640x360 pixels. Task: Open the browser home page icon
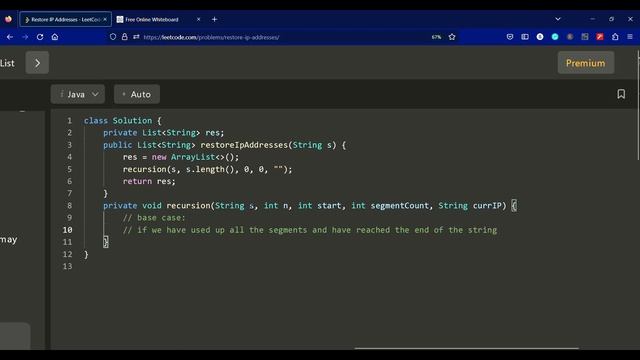55,37
